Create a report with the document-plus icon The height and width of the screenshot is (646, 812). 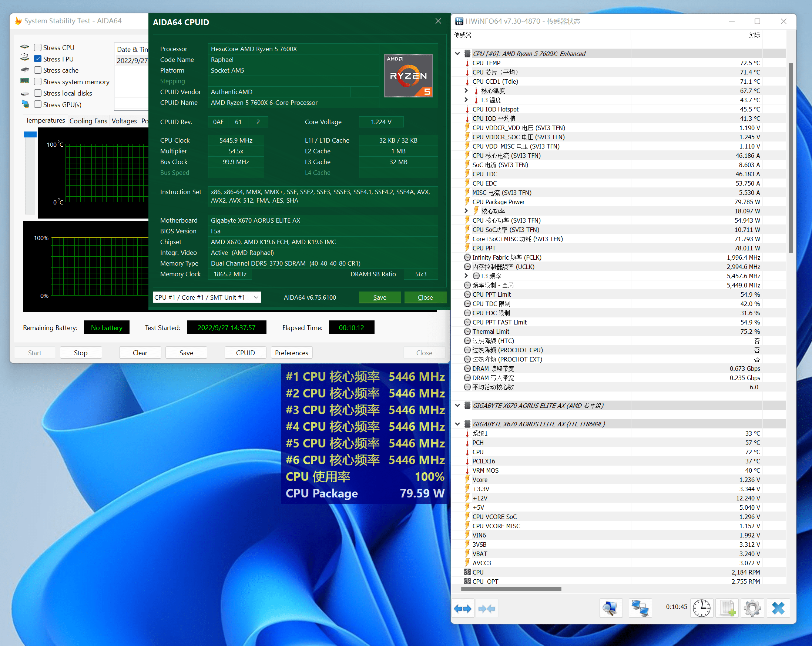click(x=727, y=608)
